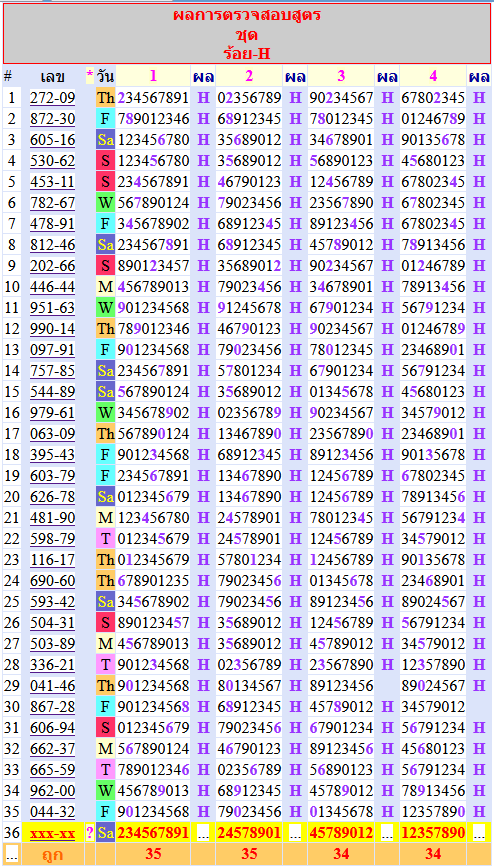The width and height of the screenshot is (494, 867).
Task: Click the orange Th day cell in row 1
Action: tap(105, 98)
